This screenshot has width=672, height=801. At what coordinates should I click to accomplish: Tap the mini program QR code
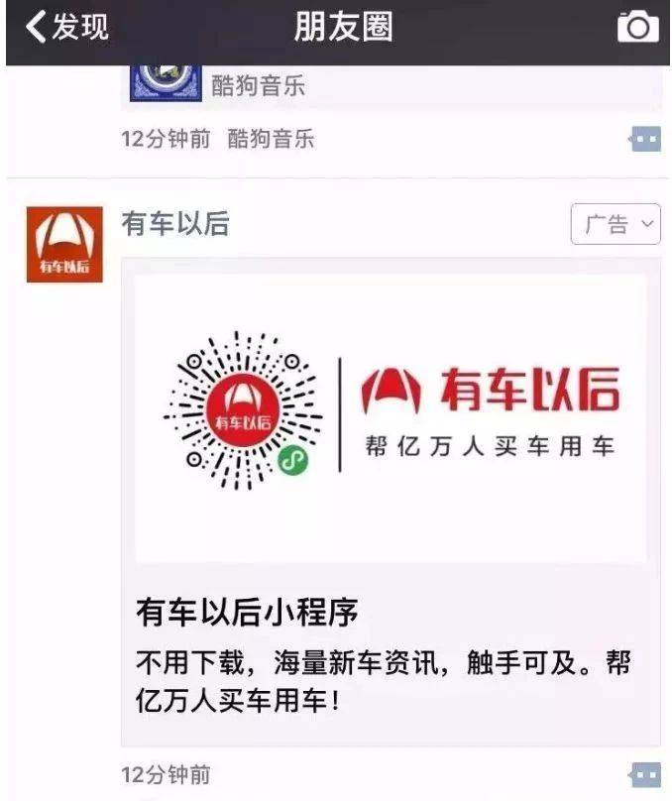click(x=243, y=409)
